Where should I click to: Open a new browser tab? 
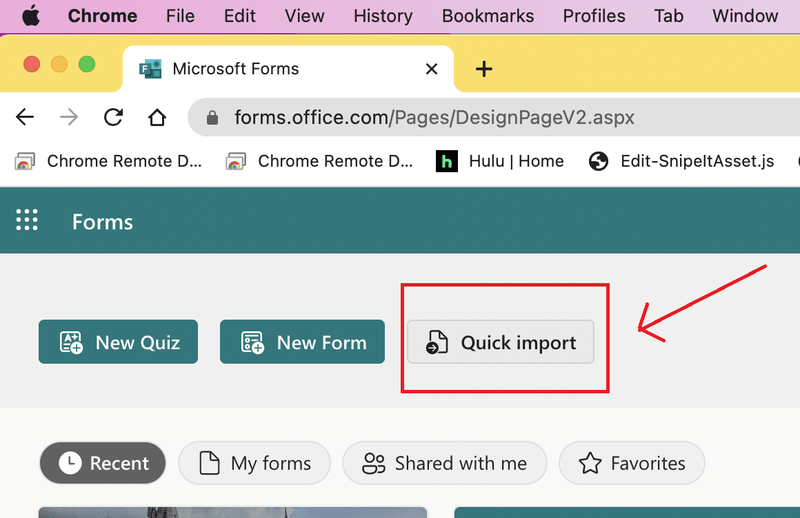(x=484, y=69)
